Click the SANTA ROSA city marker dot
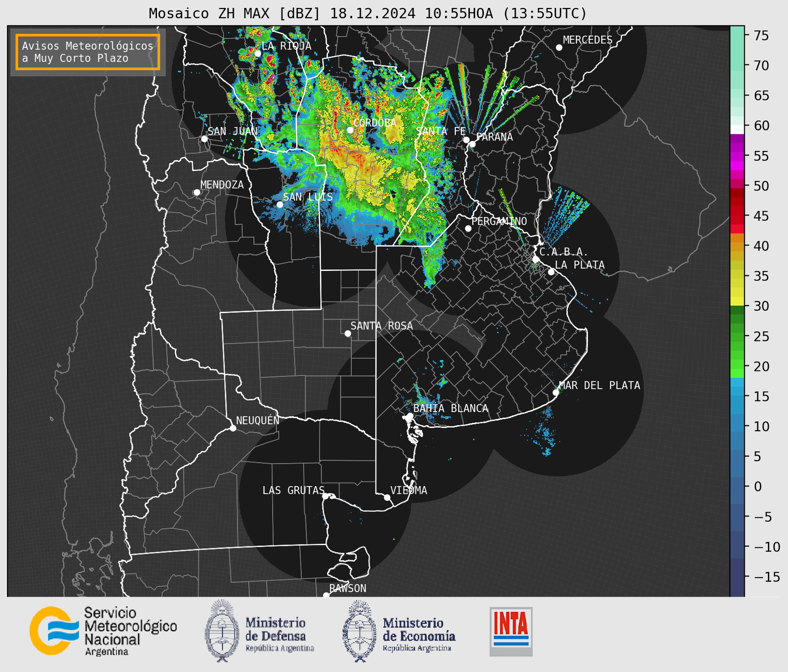This screenshot has height=672, width=788. click(x=348, y=333)
